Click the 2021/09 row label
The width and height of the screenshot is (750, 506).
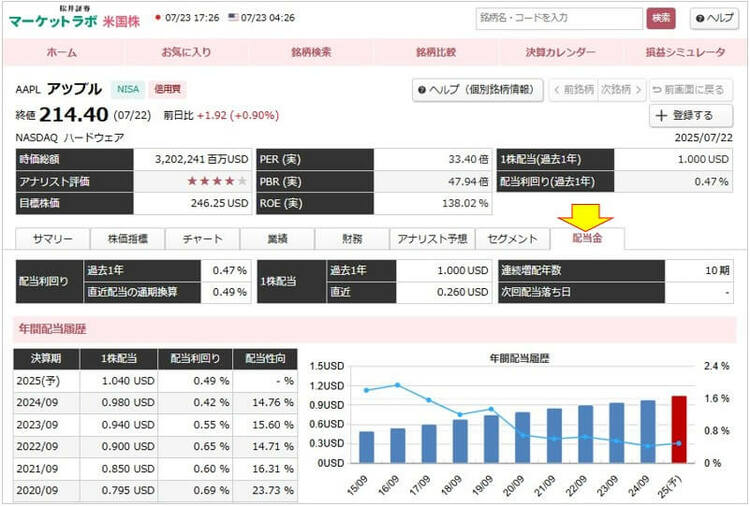(37, 469)
